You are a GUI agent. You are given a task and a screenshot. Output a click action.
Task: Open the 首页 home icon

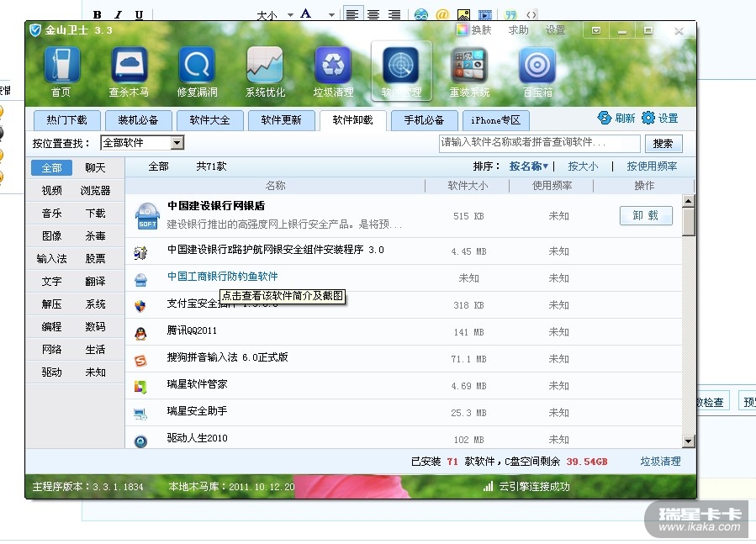(x=61, y=65)
